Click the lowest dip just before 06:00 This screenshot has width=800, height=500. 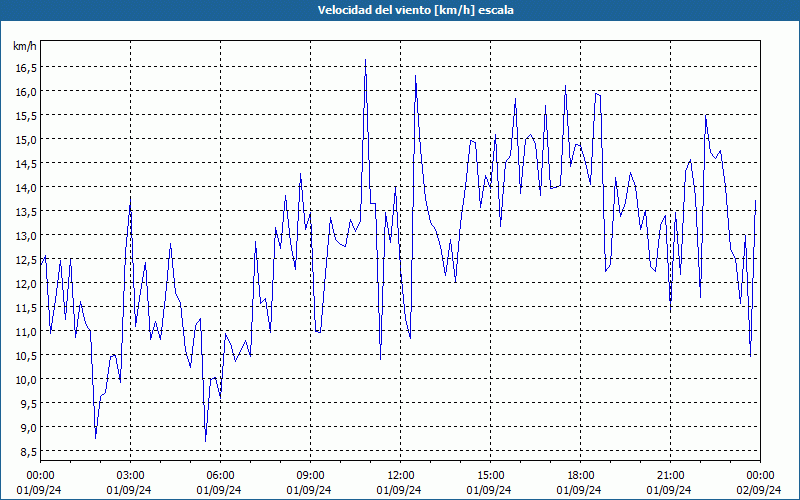point(206,441)
